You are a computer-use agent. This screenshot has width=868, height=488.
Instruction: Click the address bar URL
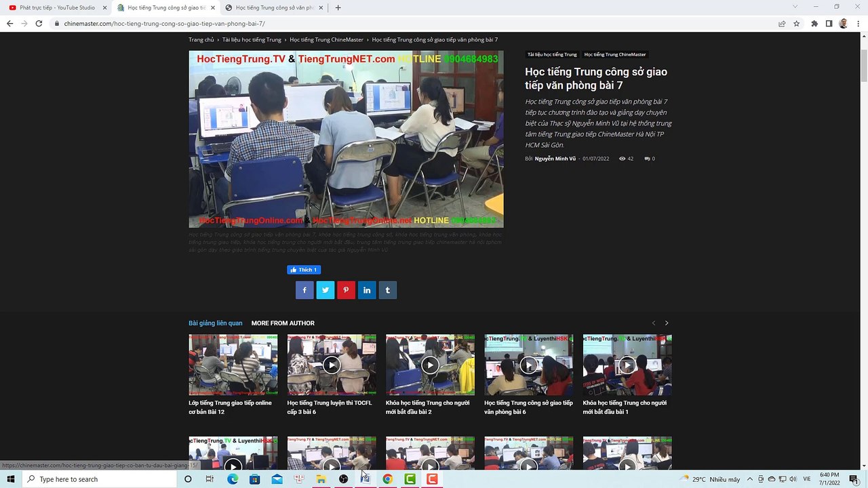tap(165, 23)
